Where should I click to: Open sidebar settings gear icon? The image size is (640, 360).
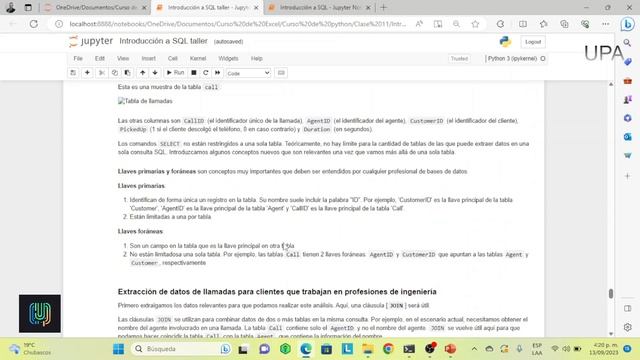(x=627, y=327)
